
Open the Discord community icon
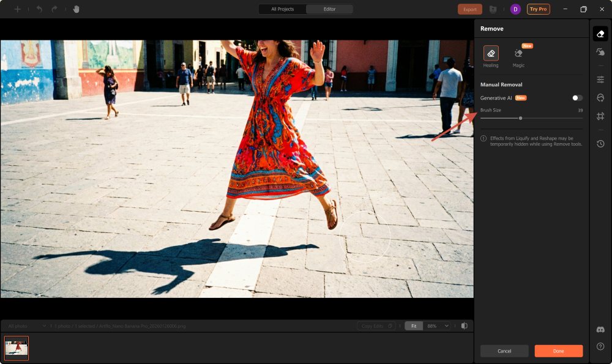click(x=600, y=330)
